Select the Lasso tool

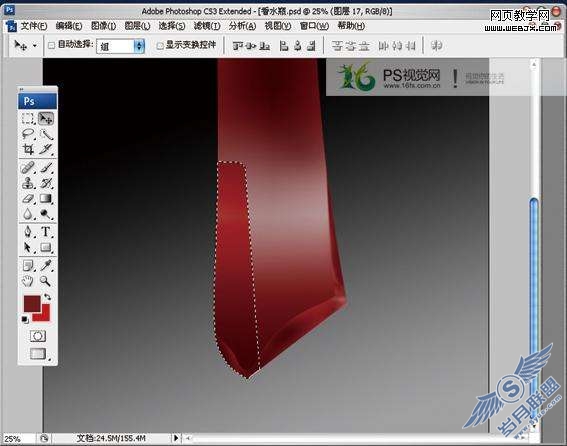pos(28,134)
